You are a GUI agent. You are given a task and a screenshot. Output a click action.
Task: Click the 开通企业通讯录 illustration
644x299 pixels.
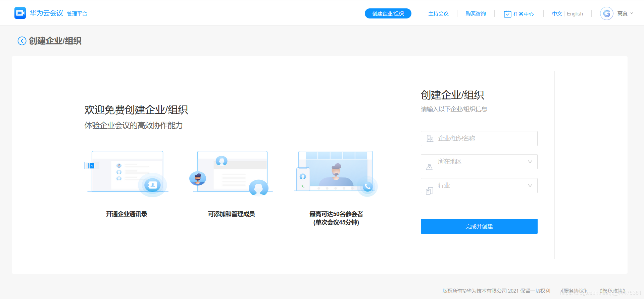[x=126, y=173]
